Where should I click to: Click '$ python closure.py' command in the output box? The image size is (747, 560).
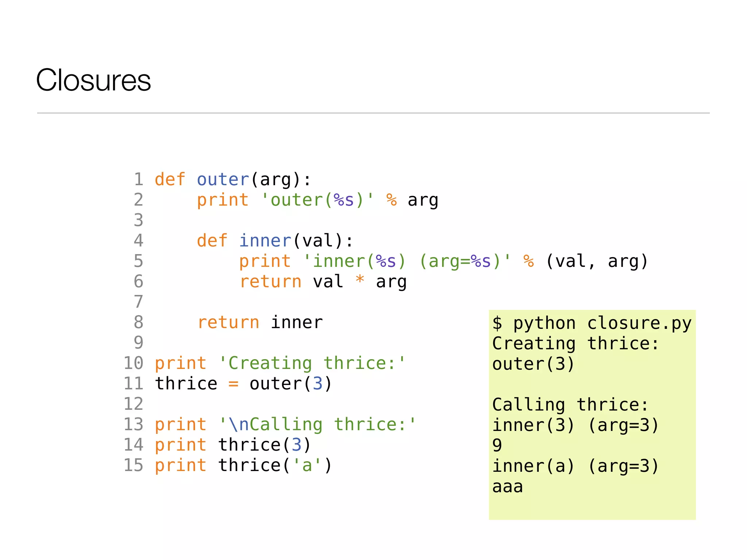click(x=592, y=323)
